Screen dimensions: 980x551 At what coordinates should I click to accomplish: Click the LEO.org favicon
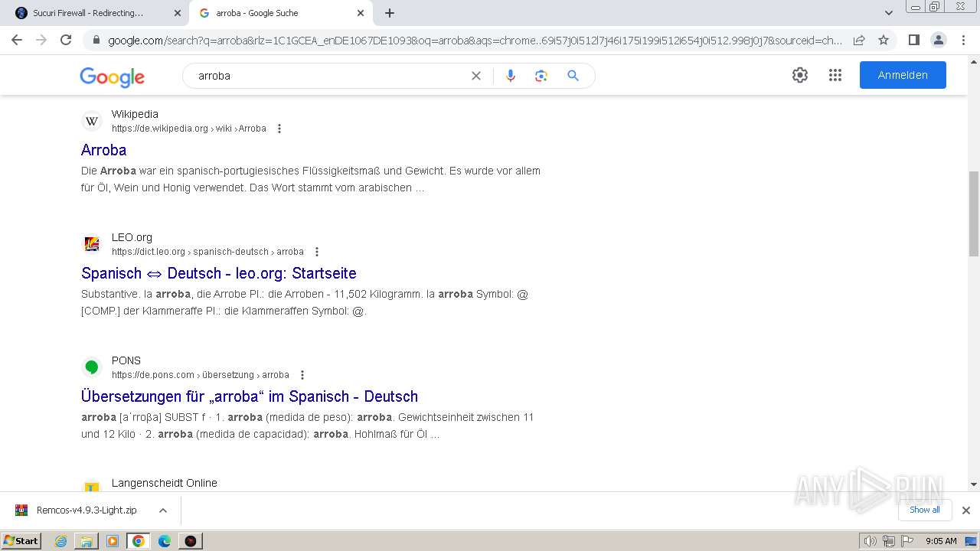[x=92, y=244]
